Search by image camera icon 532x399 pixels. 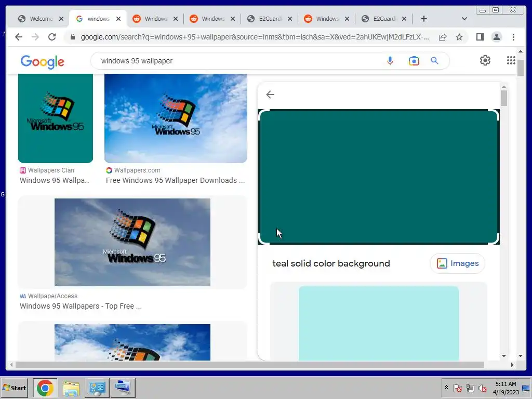tap(414, 61)
